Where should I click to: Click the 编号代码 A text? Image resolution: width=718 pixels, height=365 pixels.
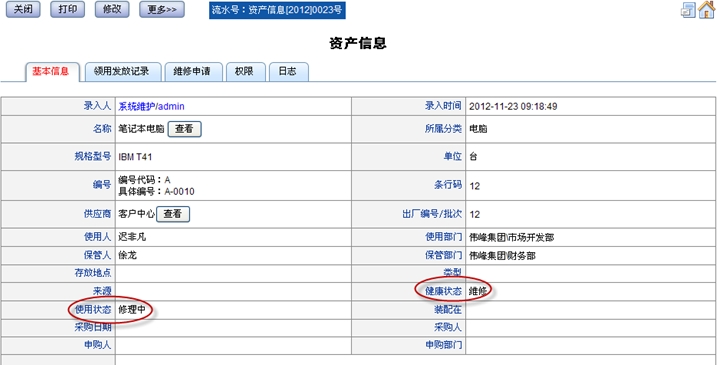tap(144, 180)
